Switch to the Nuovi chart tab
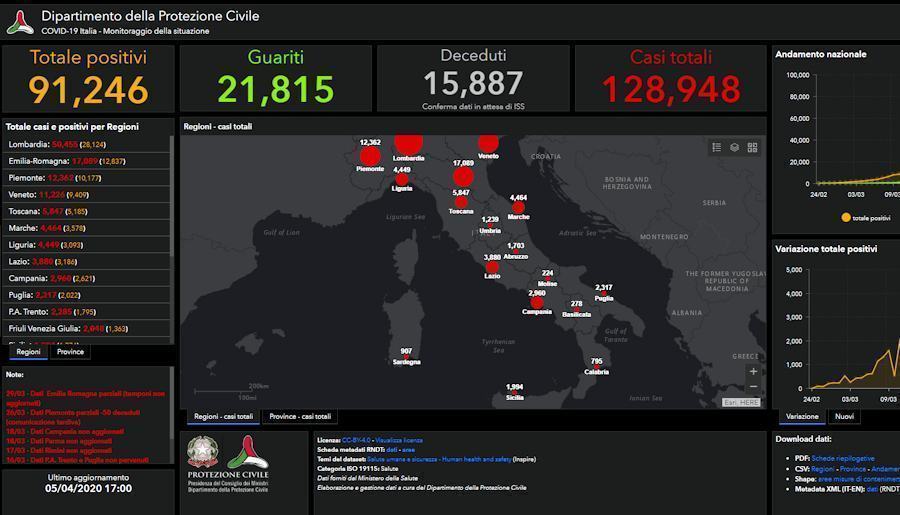This screenshot has width=900, height=515. 845,416
